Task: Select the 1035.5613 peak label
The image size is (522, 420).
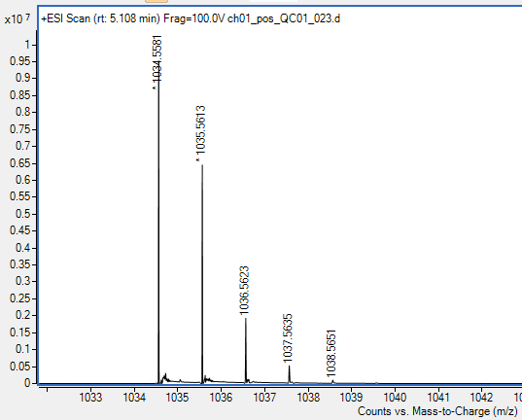Action: point(200,130)
